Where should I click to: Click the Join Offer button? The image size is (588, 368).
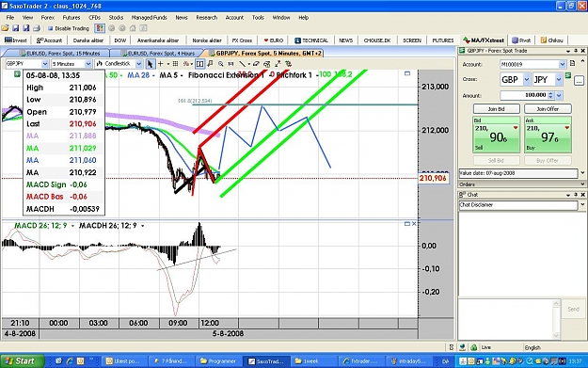(x=548, y=109)
